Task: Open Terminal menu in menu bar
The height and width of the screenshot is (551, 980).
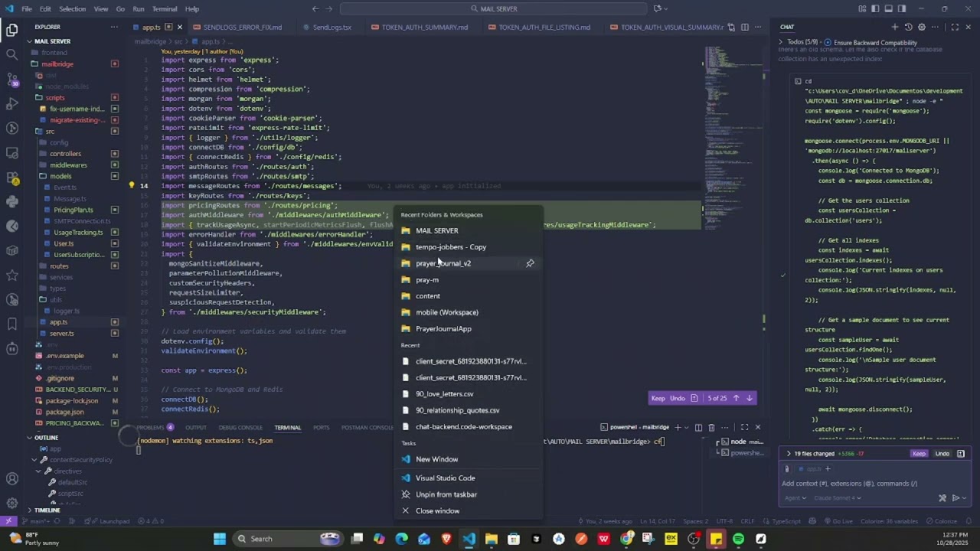Action: coord(165,9)
